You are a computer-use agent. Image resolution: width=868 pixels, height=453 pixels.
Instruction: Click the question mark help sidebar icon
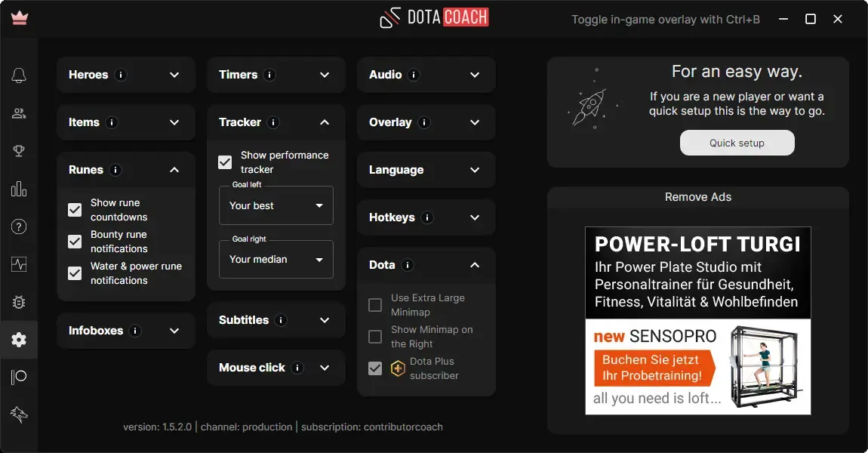[x=19, y=226]
